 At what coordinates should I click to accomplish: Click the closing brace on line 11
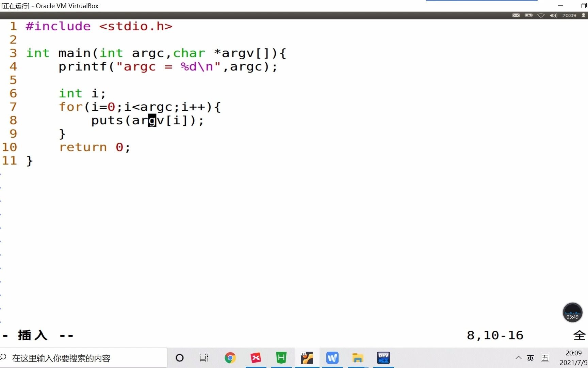[x=30, y=160]
